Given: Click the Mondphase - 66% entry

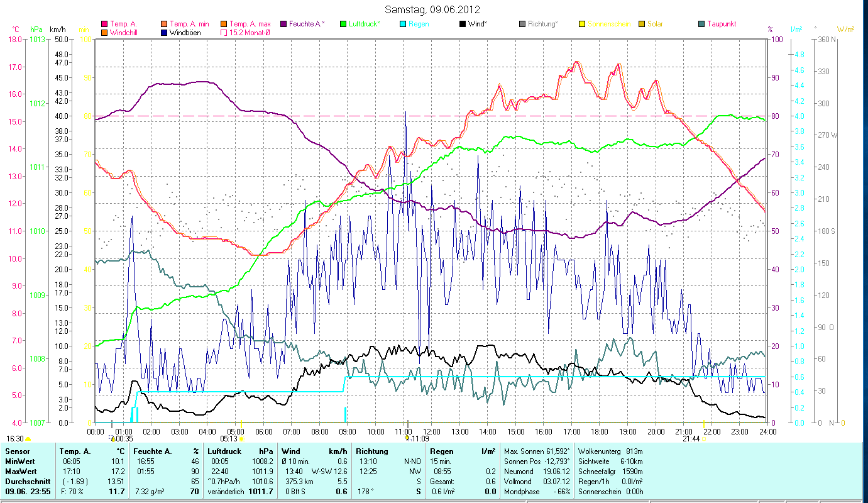Looking at the screenshot, I should point(537,492).
